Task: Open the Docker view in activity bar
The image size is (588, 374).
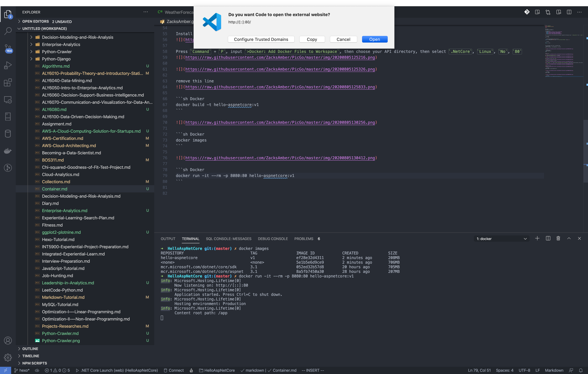Action: tap(8, 151)
